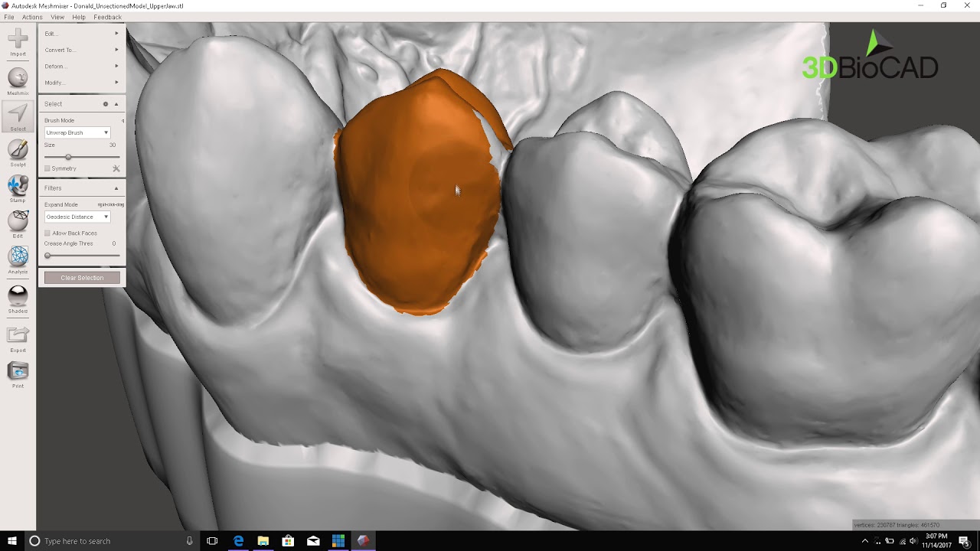Collapse the Filters panel section

coord(116,188)
